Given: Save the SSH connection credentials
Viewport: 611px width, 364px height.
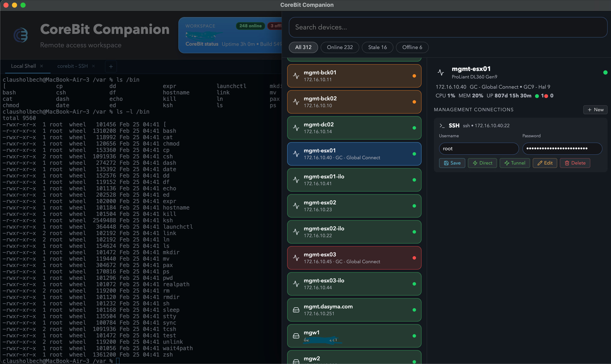Looking at the screenshot, I should pos(452,163).
